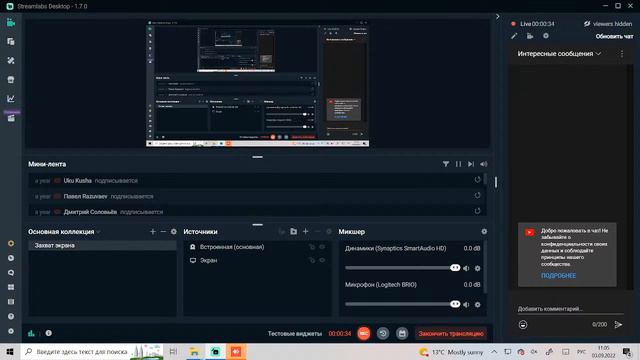This screenshot has height=360, width=640.
Task: Open chat three-dot options menu
Action: point(622,53)
